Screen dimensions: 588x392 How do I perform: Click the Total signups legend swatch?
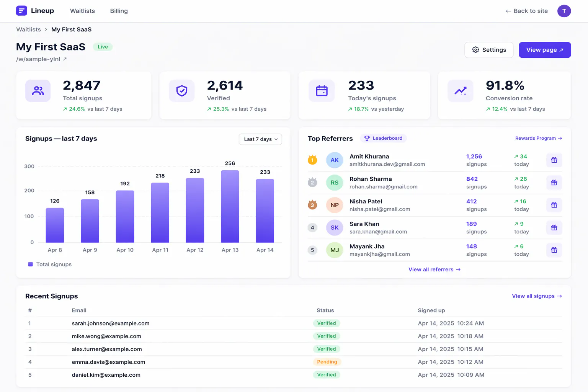click(31, 264)
